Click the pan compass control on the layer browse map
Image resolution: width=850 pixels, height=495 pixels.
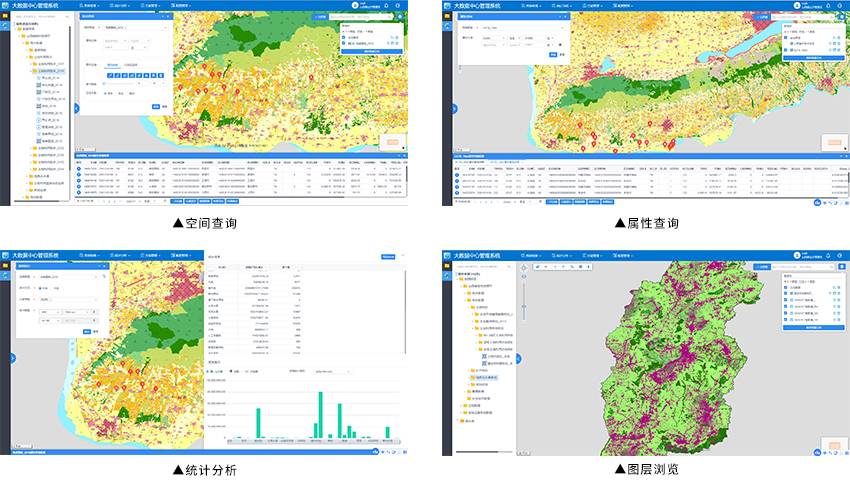coord(522,270)
